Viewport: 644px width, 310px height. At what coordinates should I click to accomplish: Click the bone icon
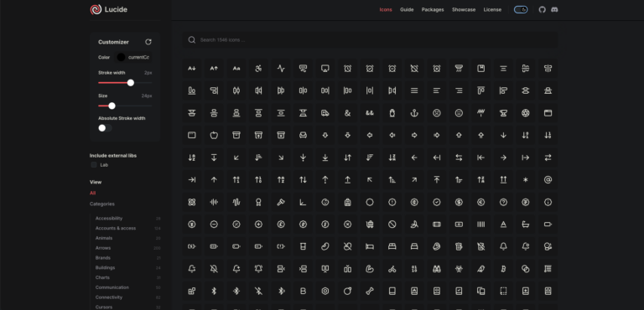point(370,291)
